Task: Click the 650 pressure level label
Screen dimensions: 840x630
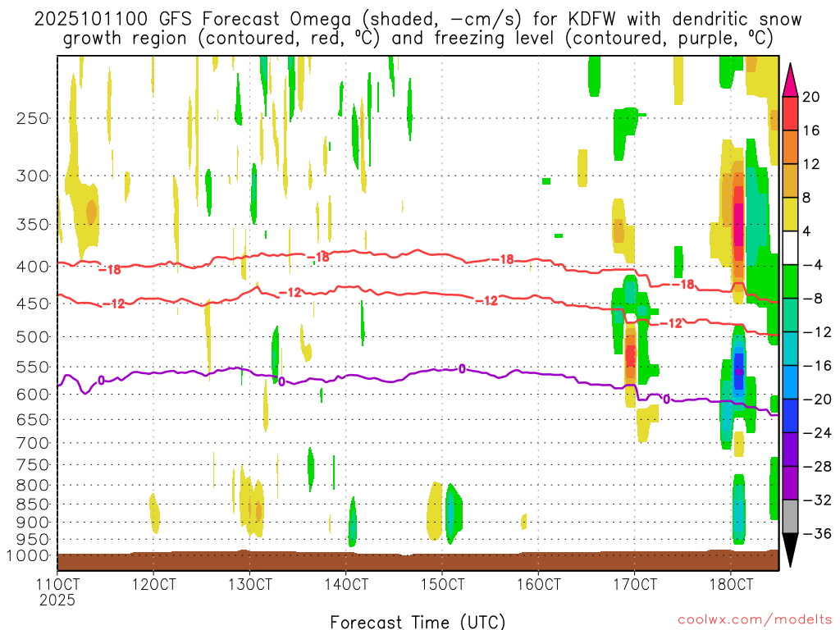Action: [x=33, y=419]
